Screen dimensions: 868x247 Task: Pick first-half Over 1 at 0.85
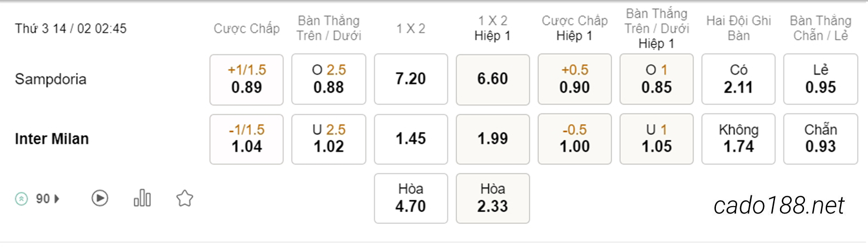(x=656, y=79)
